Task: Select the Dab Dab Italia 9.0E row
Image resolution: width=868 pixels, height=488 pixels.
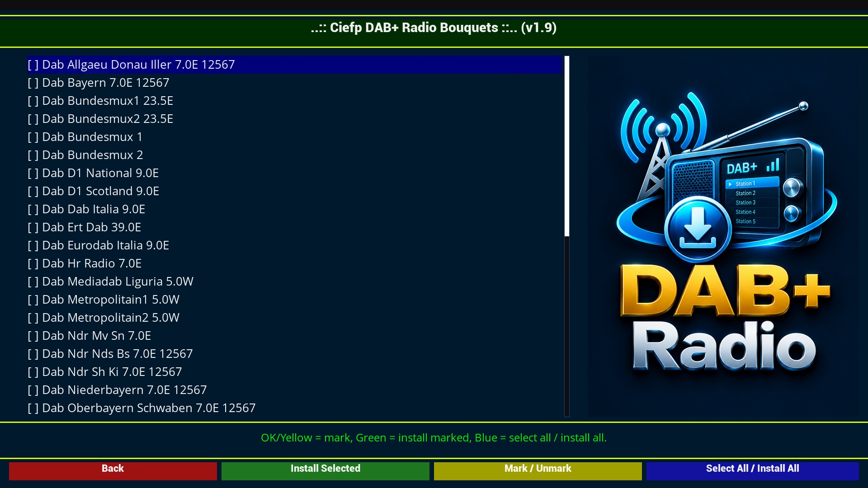Action: tap(294, 209)
